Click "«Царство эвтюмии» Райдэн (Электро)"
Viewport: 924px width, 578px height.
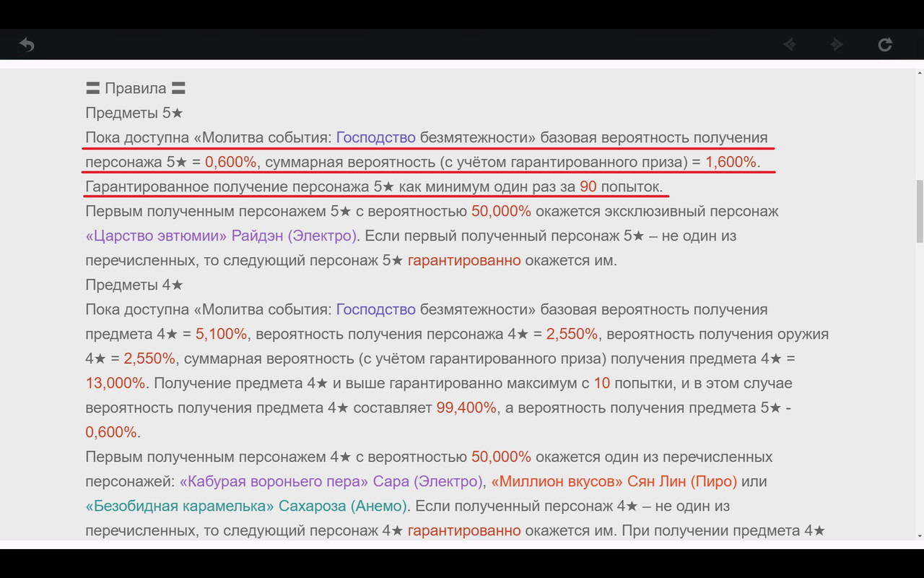(221, 236)
